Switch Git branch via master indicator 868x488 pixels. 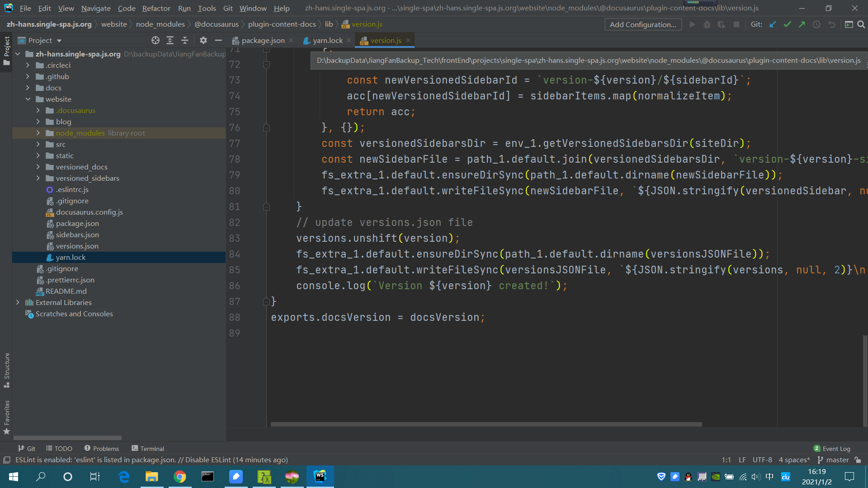point(837,460)
